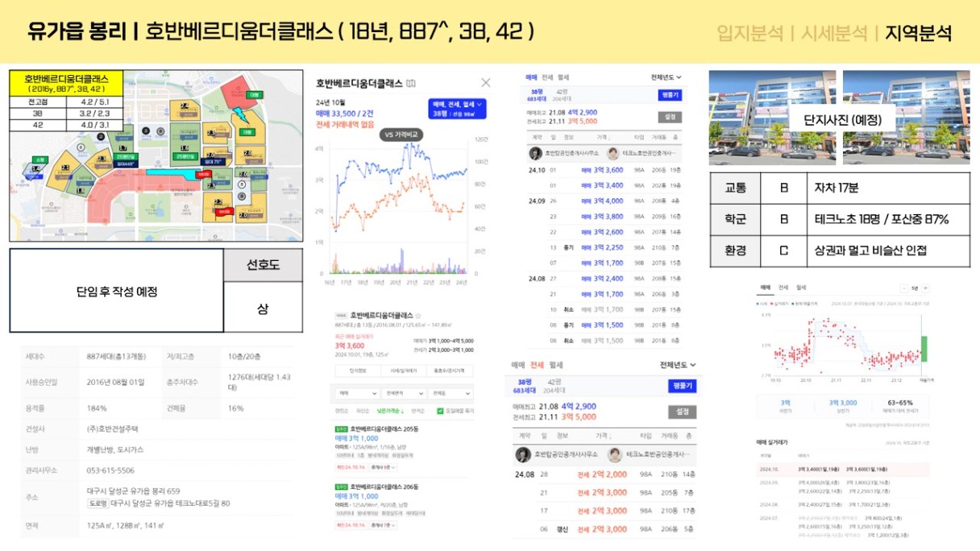
Task: Click the map icon beside chart title
Action: point(411,83)
